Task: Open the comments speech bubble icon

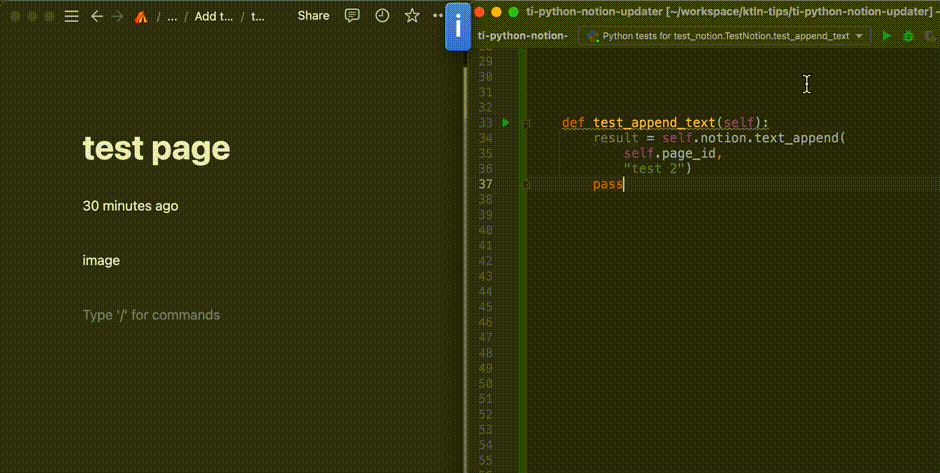Action: pos(352,16)
